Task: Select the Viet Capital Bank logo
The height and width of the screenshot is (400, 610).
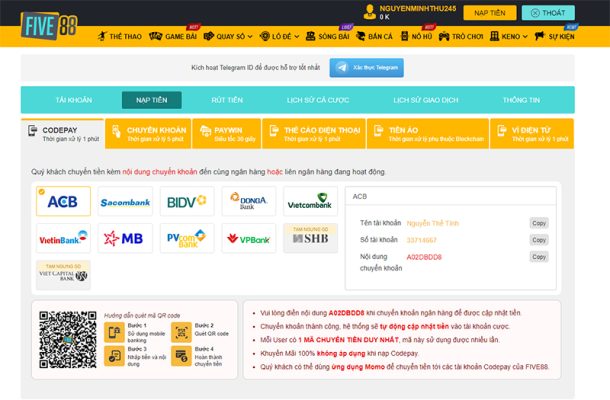Action: (x=63, y=275)
